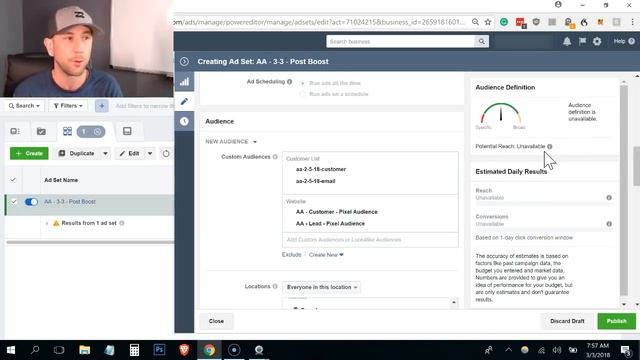Click the right panel's vertical scrollbar
The height and width of the screenshot is (360, 640).
(x=624, y=190)
